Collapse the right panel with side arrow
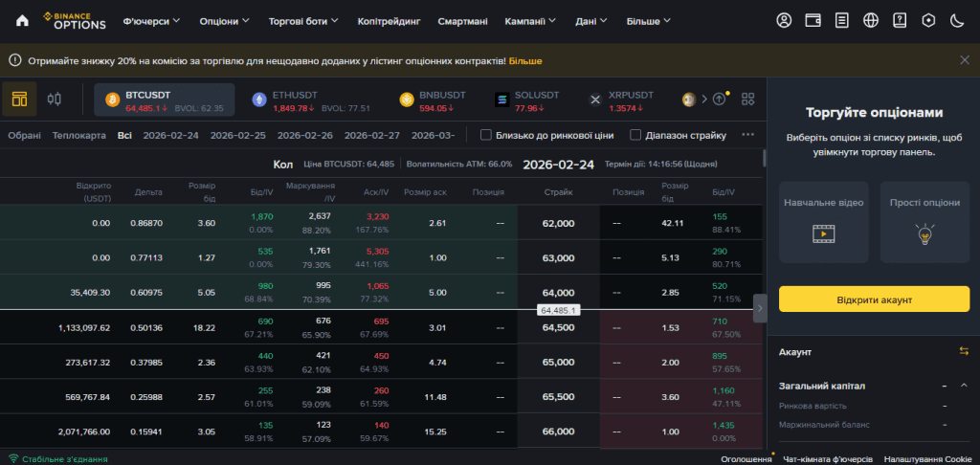This screenshot has height=465, width=980. (x=760, y=308)
